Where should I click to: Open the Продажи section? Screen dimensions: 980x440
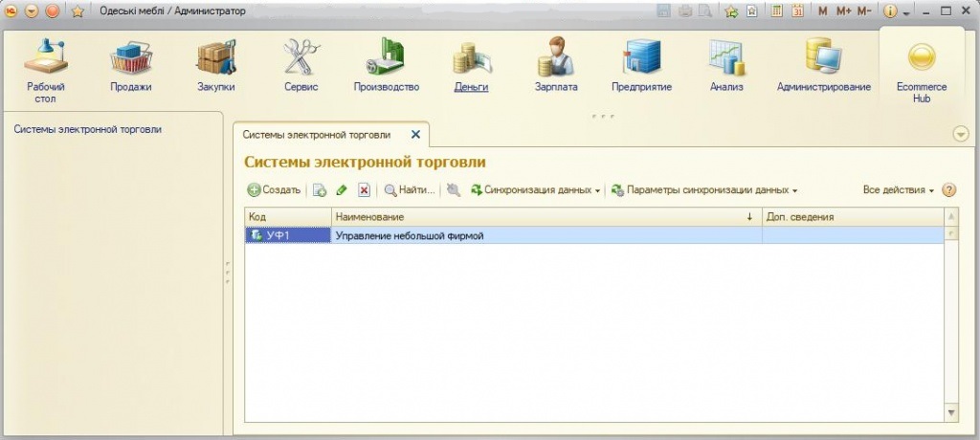(131, 66)
